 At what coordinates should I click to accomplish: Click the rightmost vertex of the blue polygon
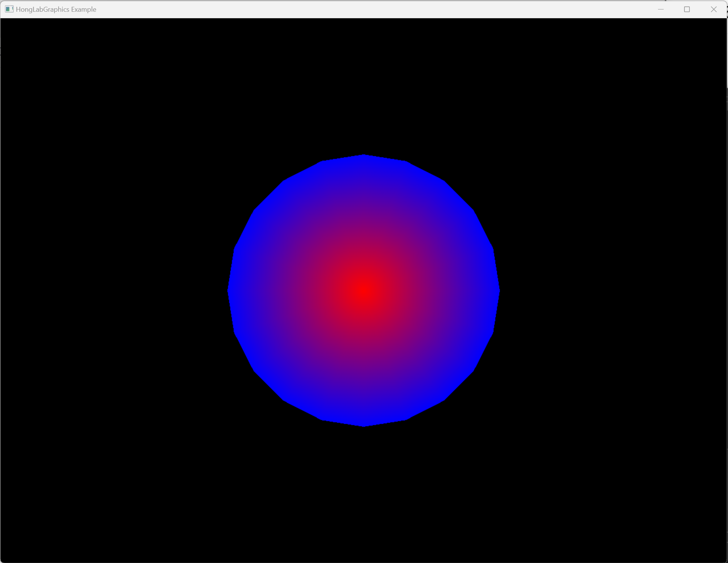(x=499, y=291)
